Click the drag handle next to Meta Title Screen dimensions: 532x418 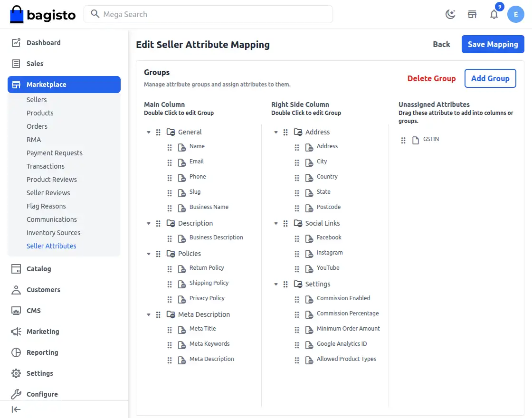170,329
